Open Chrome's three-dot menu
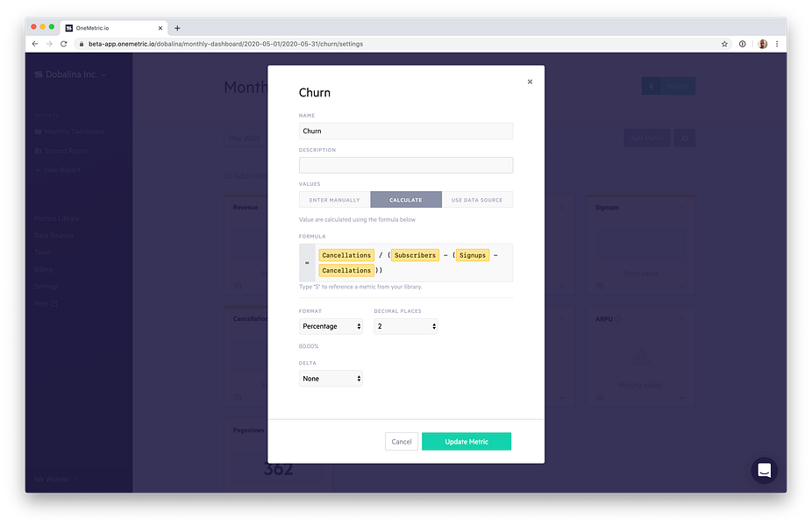812x526 pixels. point(777,44)
